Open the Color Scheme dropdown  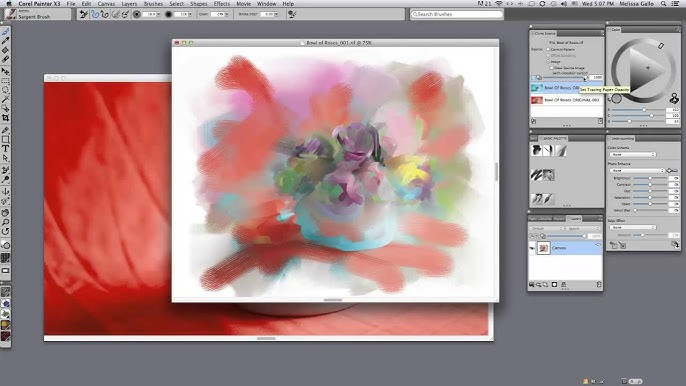coord(633,154)
